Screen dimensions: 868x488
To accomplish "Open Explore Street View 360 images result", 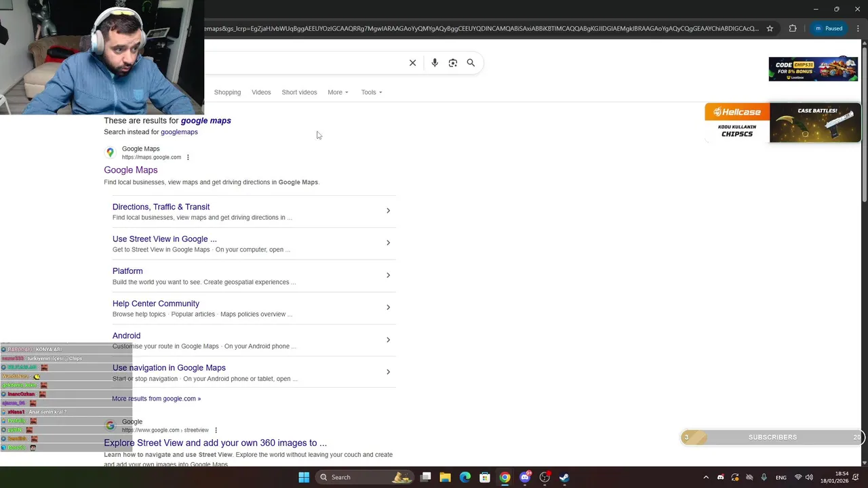I will [215, 443].
